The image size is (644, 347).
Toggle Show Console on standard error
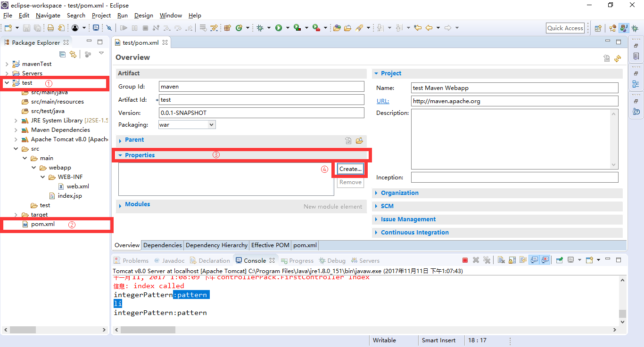545,260
